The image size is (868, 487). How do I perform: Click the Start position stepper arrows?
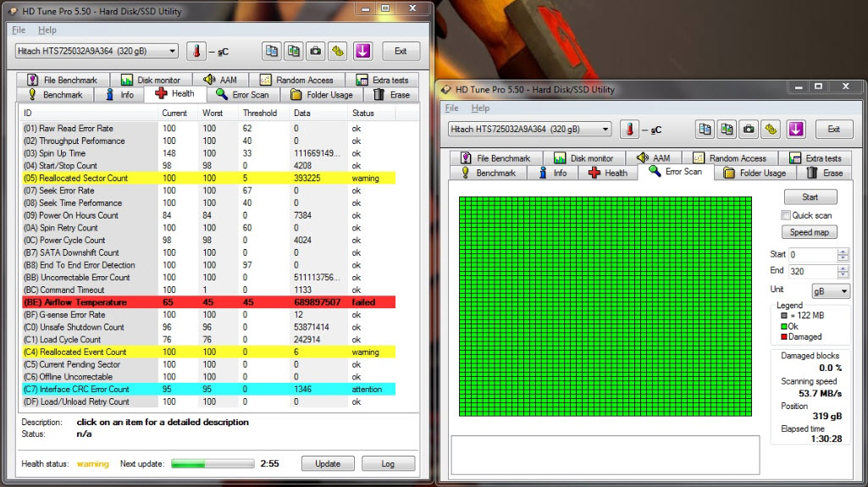[x=843, y=255]
